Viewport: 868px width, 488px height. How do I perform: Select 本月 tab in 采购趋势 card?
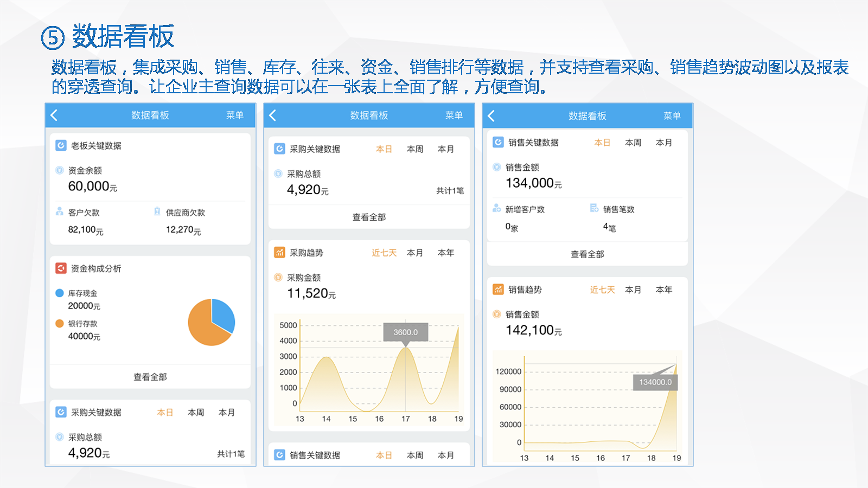415,253
